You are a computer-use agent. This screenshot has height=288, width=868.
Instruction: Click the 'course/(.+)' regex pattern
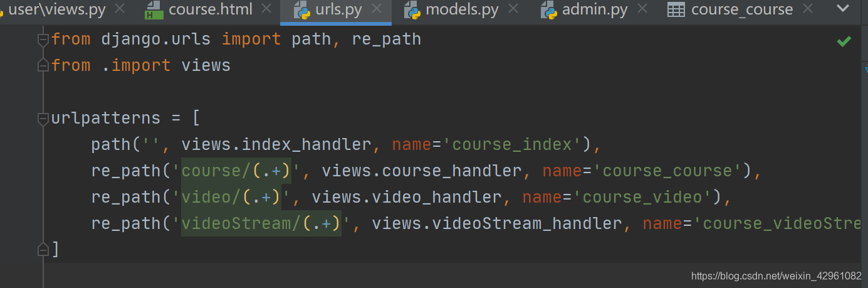click(x=236, y=171)
